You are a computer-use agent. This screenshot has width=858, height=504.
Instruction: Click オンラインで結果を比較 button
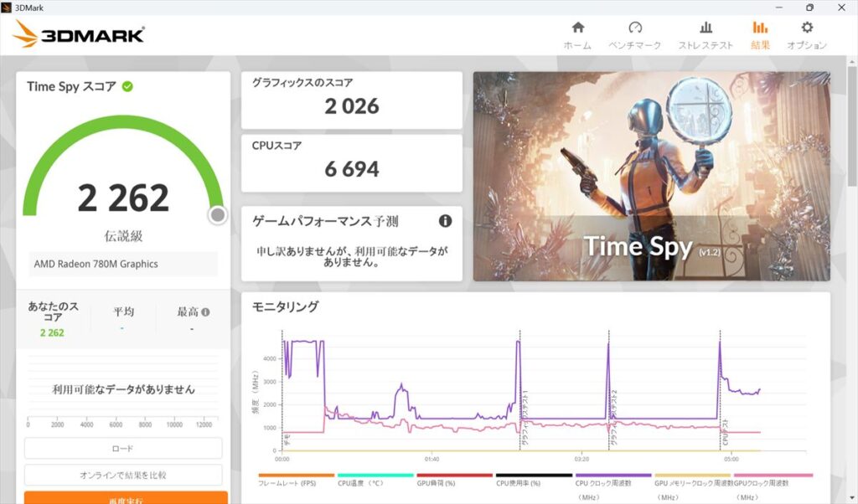pos(123,476)
